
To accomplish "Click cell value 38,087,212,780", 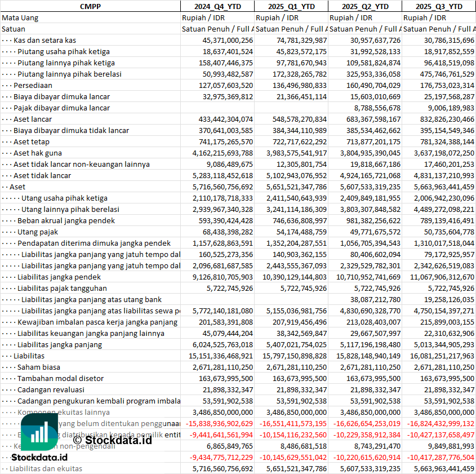I will tap(375, 299).
